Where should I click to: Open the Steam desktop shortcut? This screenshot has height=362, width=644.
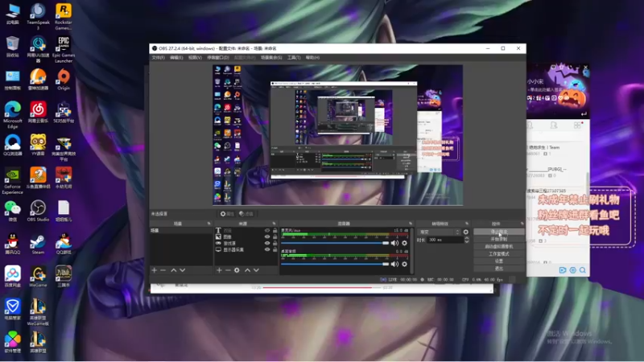(38, 244)
